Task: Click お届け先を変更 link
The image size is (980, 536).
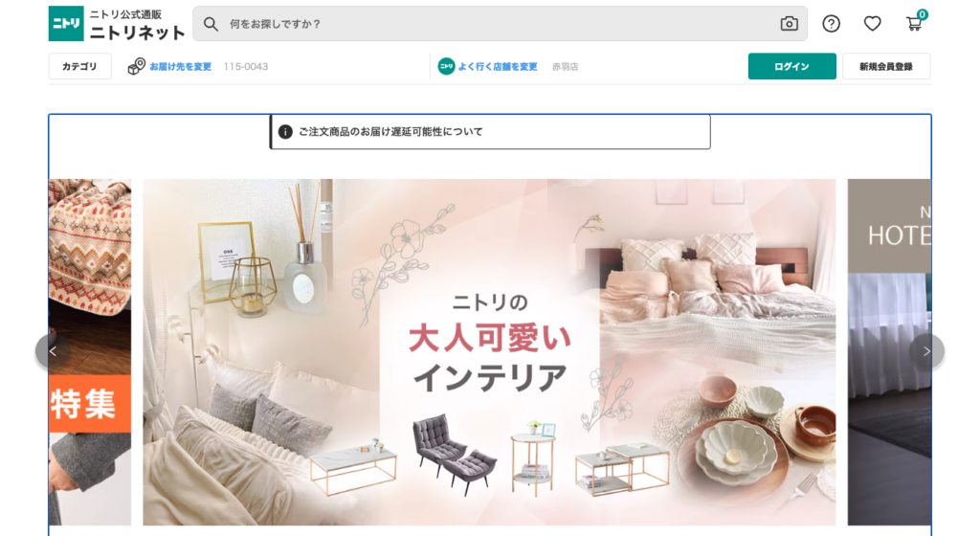Action: click(x=180, y=66)
